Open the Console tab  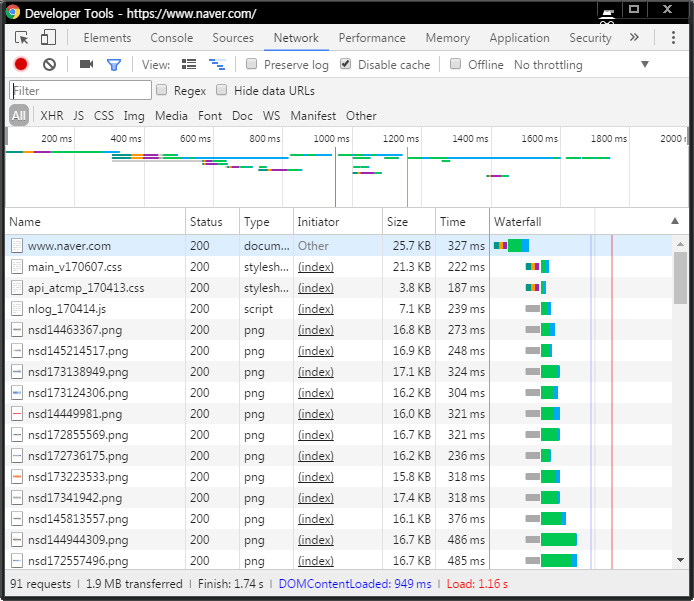point(172,38)
